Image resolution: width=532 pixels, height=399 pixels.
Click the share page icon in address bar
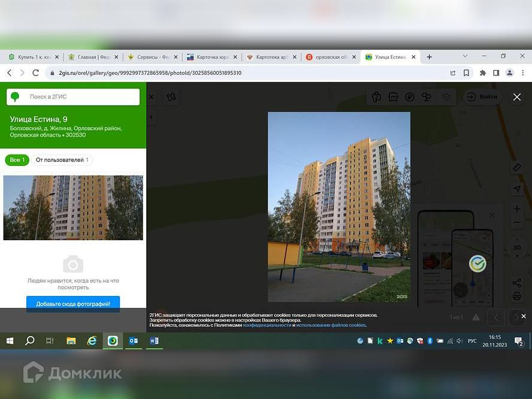(452, 72)
